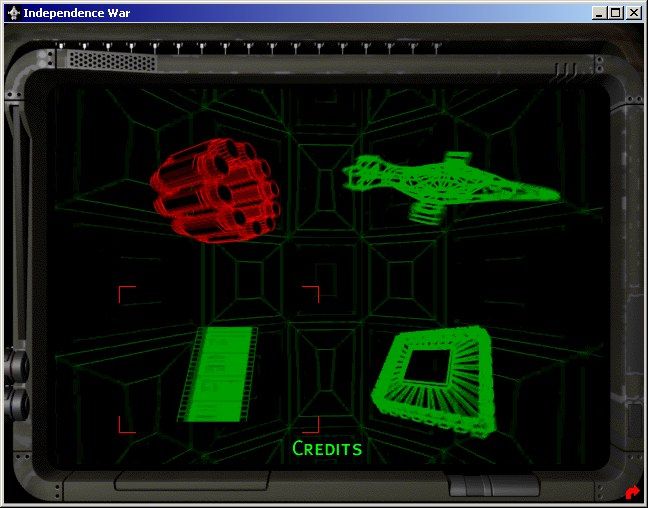The image size is (648, 508).
Task: Click the three slanted slats on frame
Action: (x=566, y=70)
